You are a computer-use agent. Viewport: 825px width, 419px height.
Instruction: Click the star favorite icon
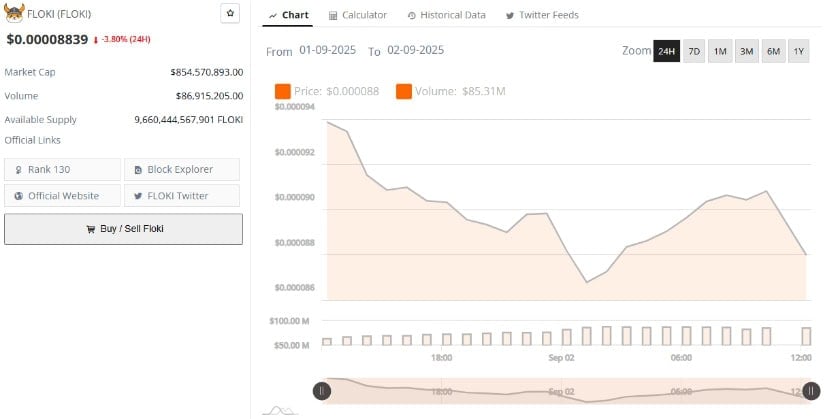230,14
